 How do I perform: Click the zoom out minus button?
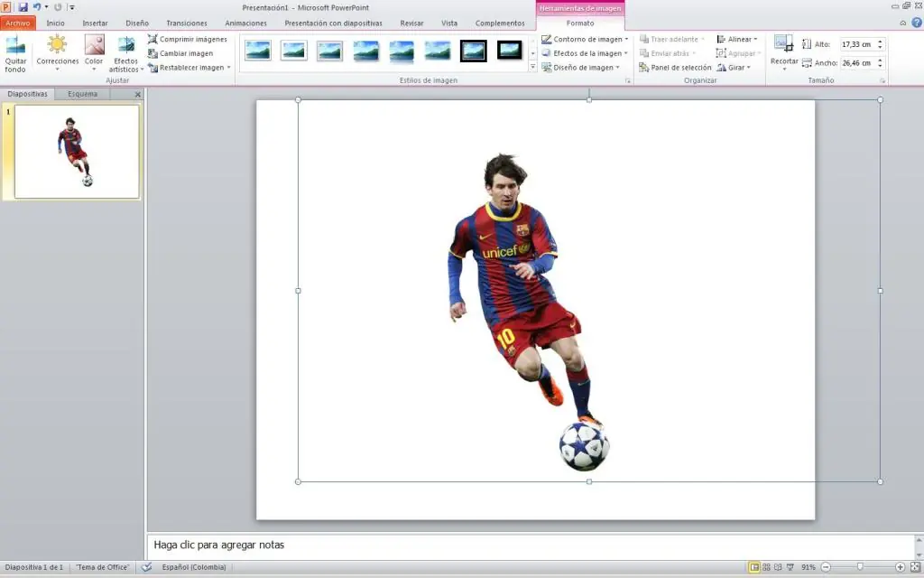pyautogui.click(x=826, y=567)
